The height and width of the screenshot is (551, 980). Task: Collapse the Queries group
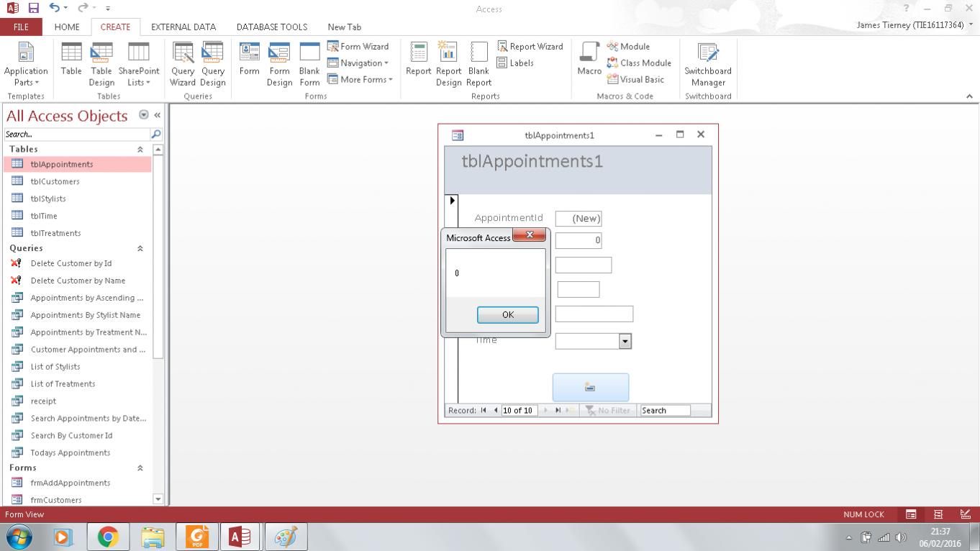click(x=140, y=248)
